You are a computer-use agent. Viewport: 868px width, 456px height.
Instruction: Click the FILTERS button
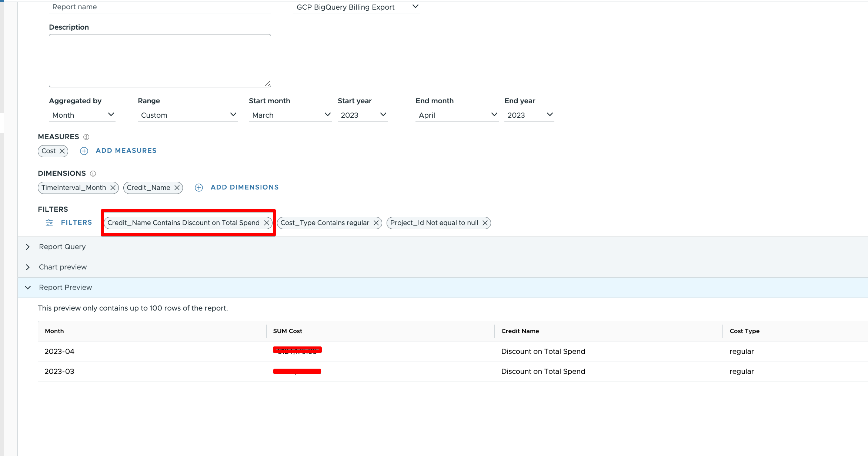(x=76, y=222)
